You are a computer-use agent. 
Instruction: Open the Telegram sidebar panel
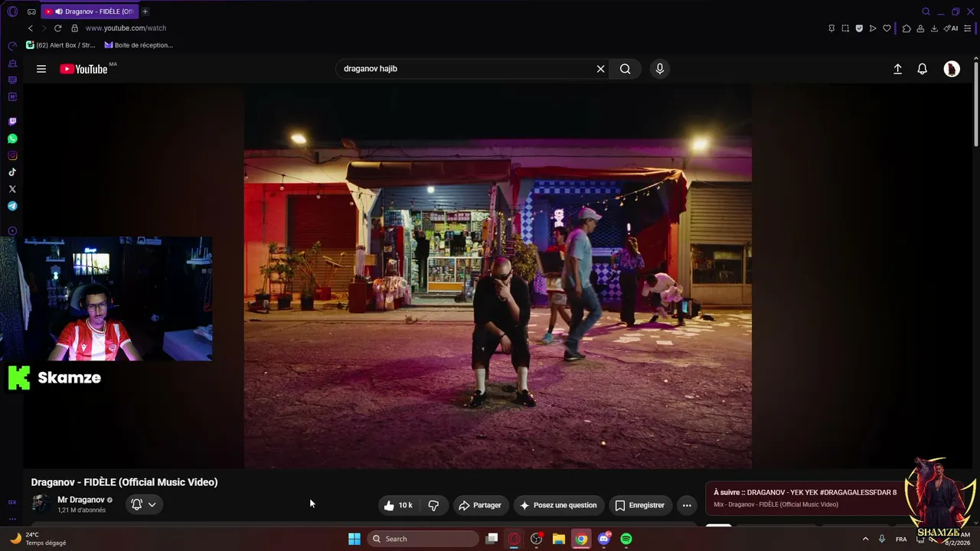click(12, 206)
